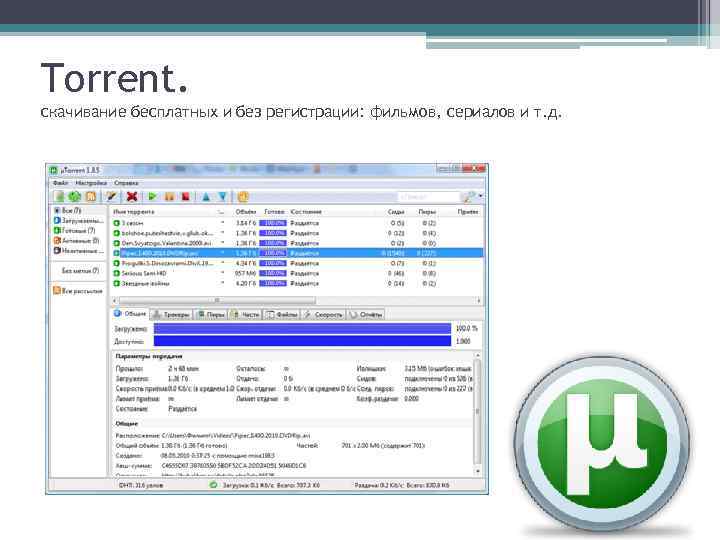
Task: Switch to the Пиры tab
Action: click(x=211, y=315)
